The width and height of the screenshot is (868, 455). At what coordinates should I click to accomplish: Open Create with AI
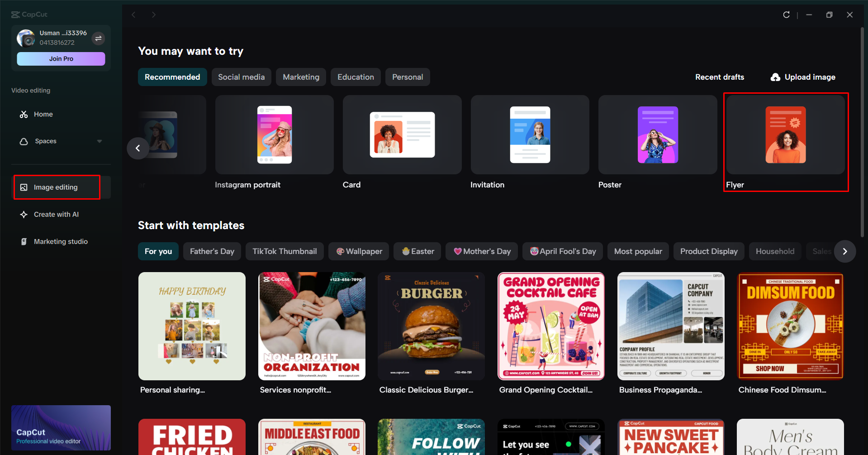tap(56, 214)
